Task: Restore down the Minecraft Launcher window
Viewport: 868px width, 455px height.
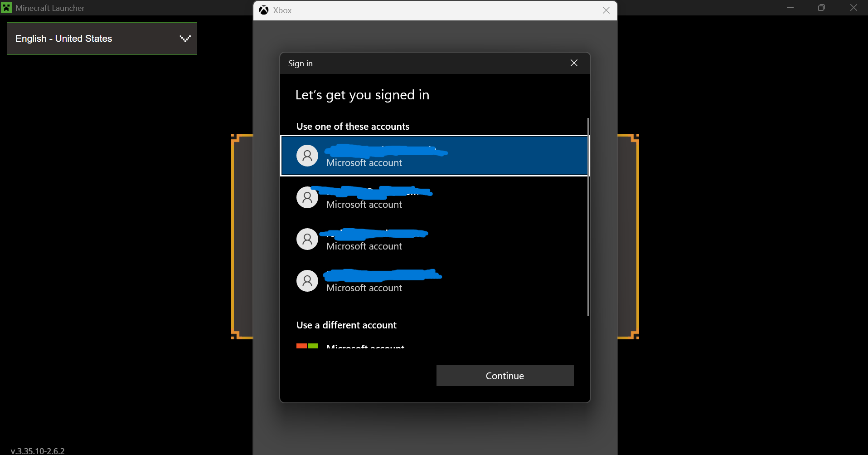Action: (821, 8)
